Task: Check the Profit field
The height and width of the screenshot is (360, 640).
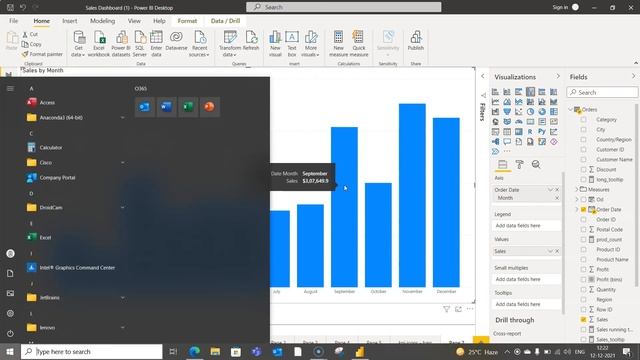Action: (583, 269)
